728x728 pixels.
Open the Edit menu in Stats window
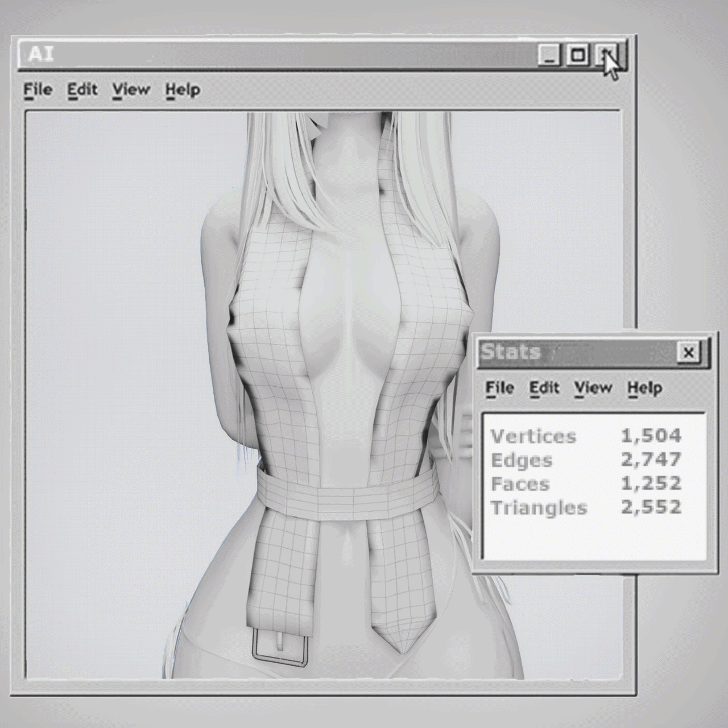pos(544,388)
